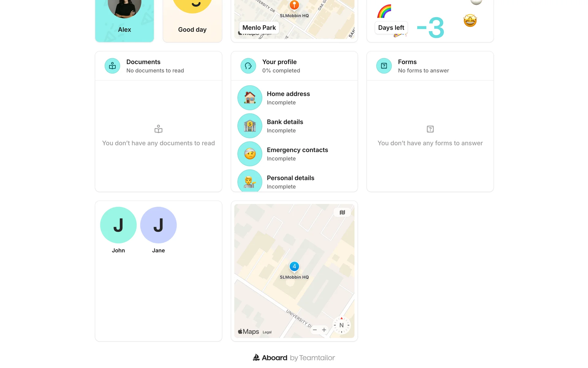This screenshot has width=588, height=368.
Task: Open the Legal link on the map
Action: pos(267,332)
